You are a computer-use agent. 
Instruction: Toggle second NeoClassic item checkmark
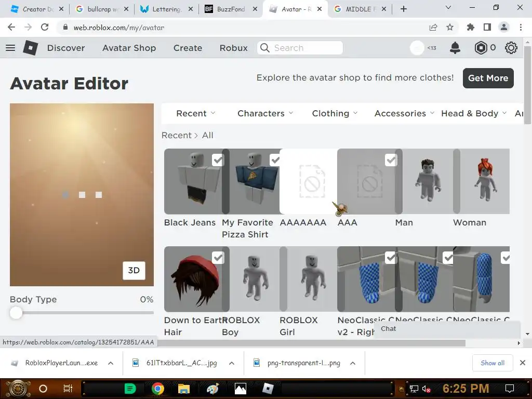448,258
